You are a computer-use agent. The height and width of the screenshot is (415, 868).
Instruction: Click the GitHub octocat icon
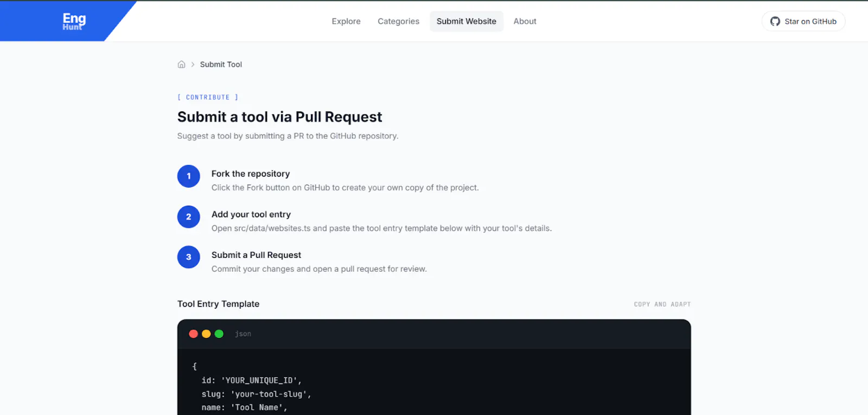tap(775, 21)
